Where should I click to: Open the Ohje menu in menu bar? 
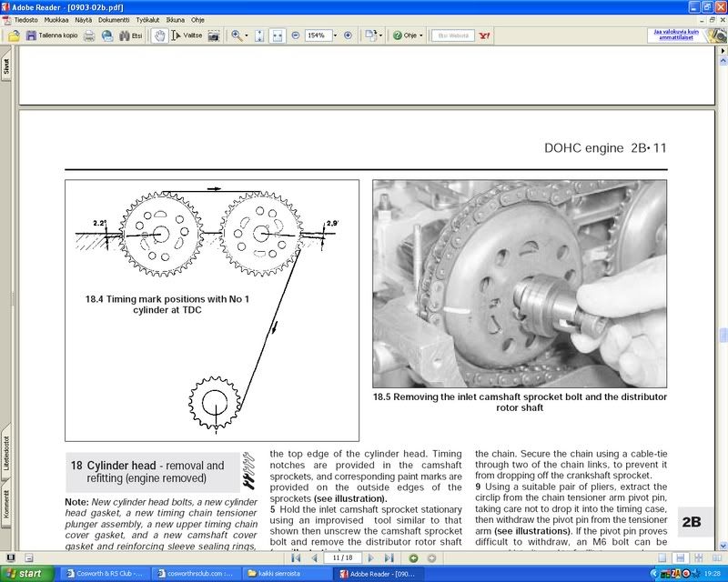(x=197, y=20)
